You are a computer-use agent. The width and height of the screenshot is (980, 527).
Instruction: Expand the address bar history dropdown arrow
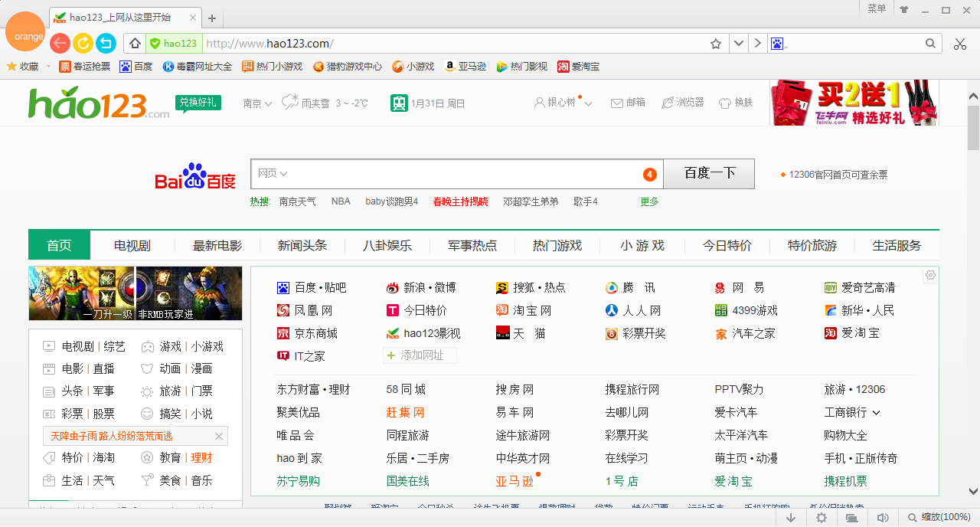[738, 44]
